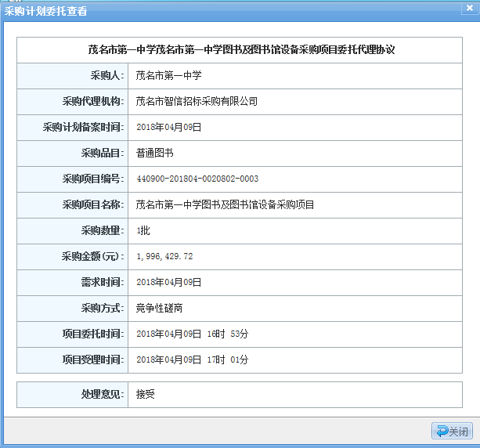Click the agency name 茂名市智信招标采购有限公司
This screenshot has width=480, height=448.
[x=197, y=101]
